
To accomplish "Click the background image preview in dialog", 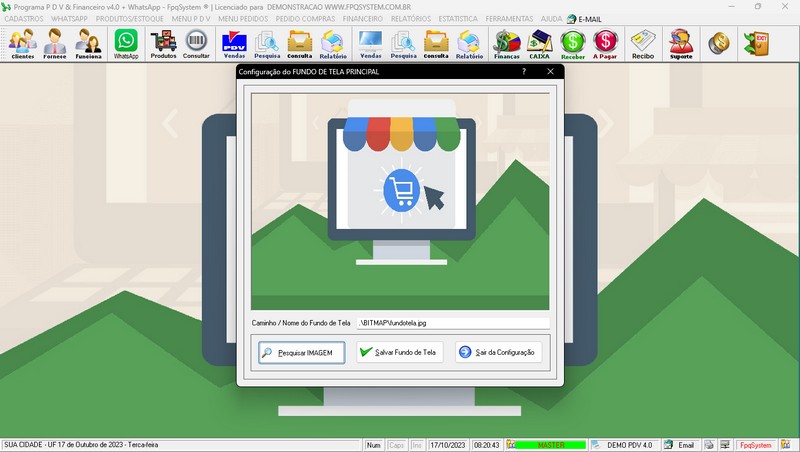I will click(401, 202).
